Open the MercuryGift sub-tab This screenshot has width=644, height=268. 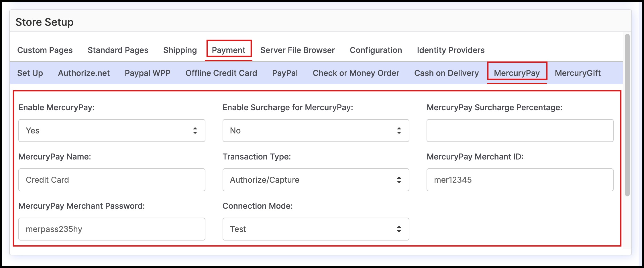(x=578, y=73)
